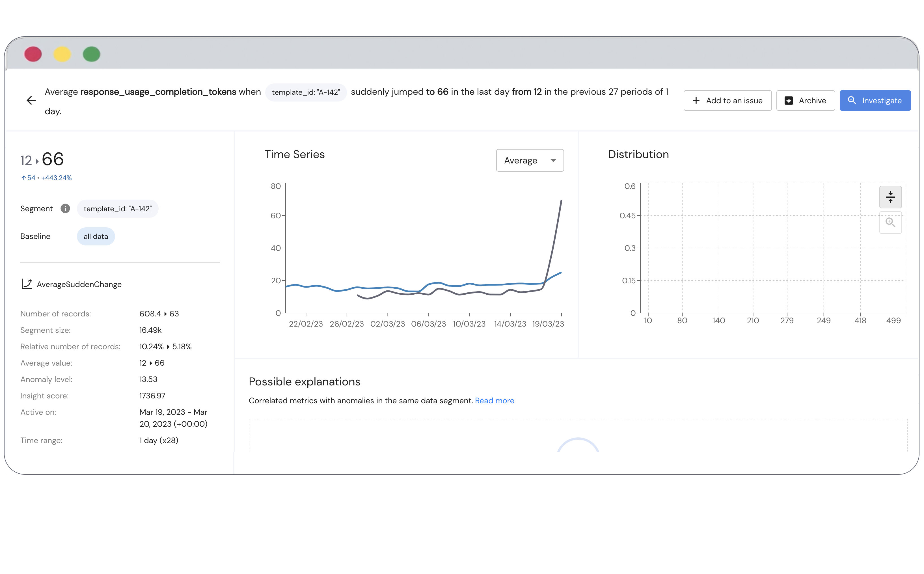This screenshot has width=924, height=574.
Task: Click the Investigate button
Action: pyautogui.click(x=875, y=100)
